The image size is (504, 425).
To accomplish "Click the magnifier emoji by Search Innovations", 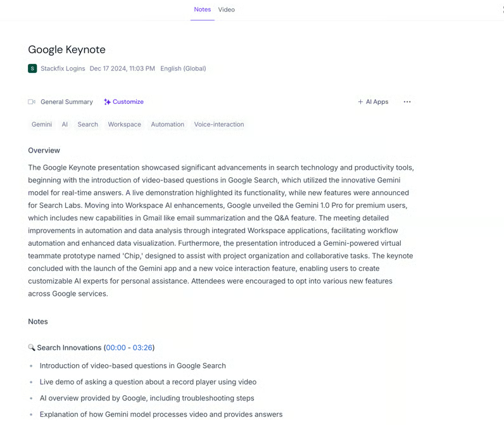I will point(32,348).
